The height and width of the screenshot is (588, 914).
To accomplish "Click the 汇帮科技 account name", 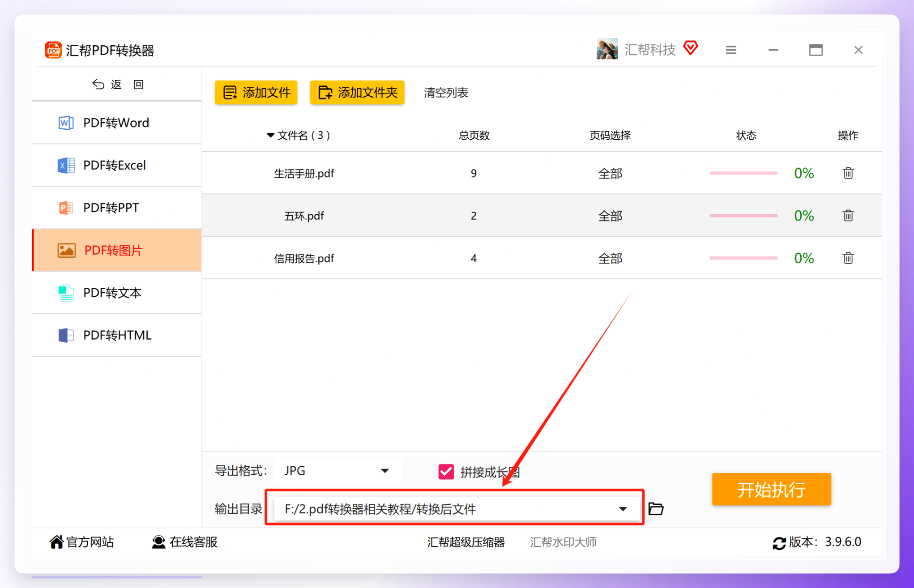I will (x=650, y=50).
